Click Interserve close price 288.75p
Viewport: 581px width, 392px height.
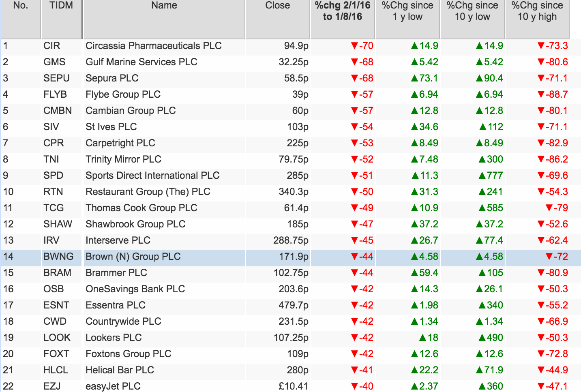(x=291, y=240)
